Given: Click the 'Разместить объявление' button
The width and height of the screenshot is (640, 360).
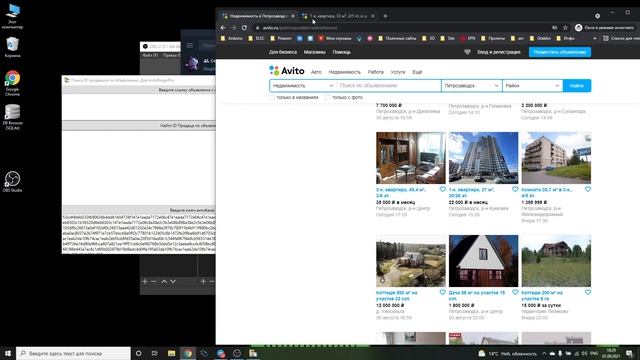Looking at the screenshot, I should [560, 52].
